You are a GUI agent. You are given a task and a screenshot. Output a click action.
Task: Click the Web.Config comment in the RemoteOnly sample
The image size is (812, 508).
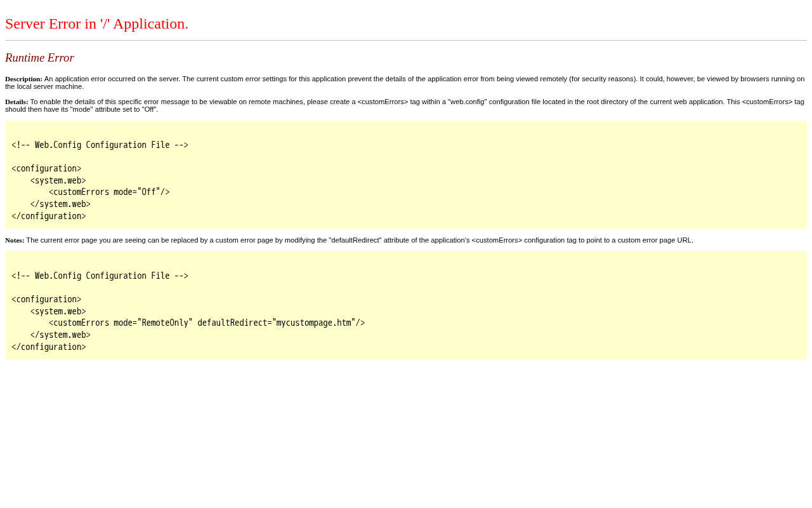pos(100,276)
